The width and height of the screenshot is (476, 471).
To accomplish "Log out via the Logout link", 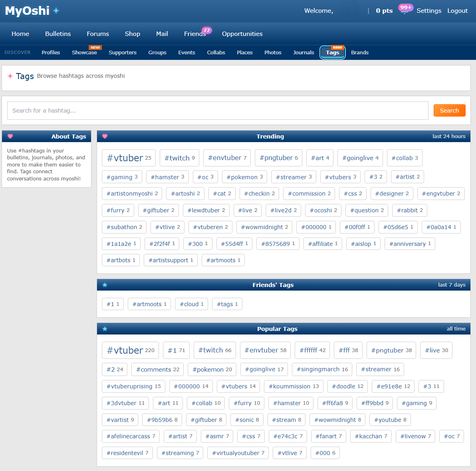I will 457,11.
